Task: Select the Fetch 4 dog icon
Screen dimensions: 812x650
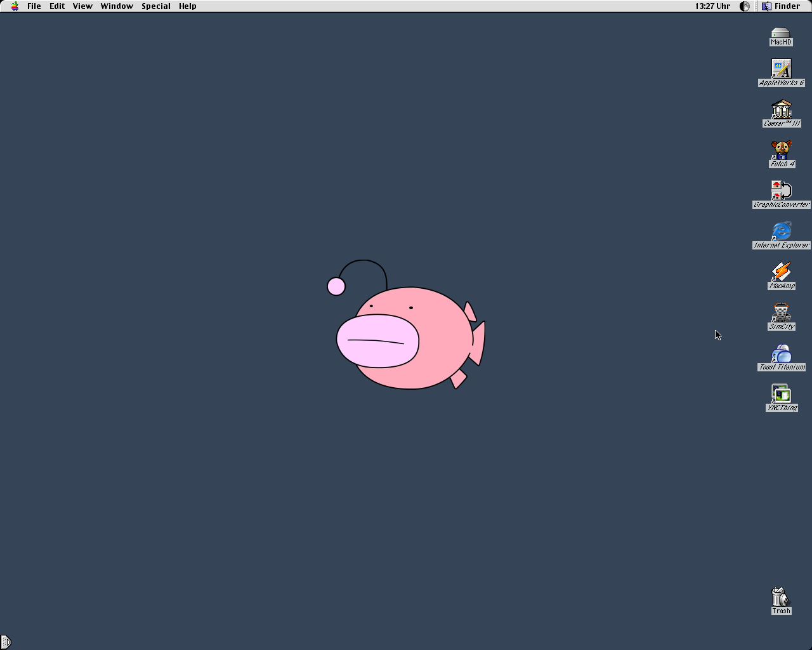Action: click(781, 150)
